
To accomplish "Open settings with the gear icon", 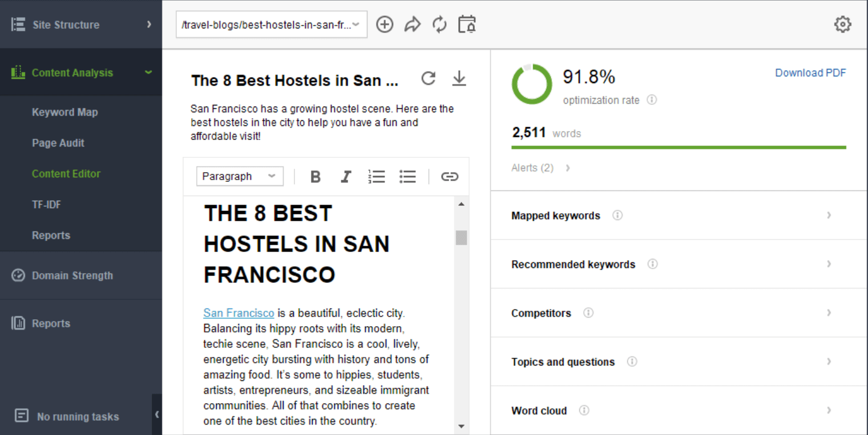I will (842, 25).
